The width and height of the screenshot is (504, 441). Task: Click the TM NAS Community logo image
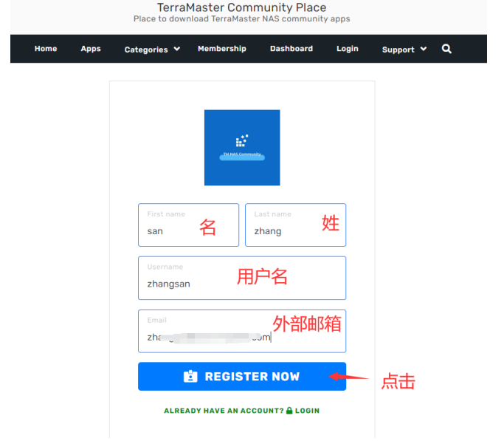coord(242,148)
